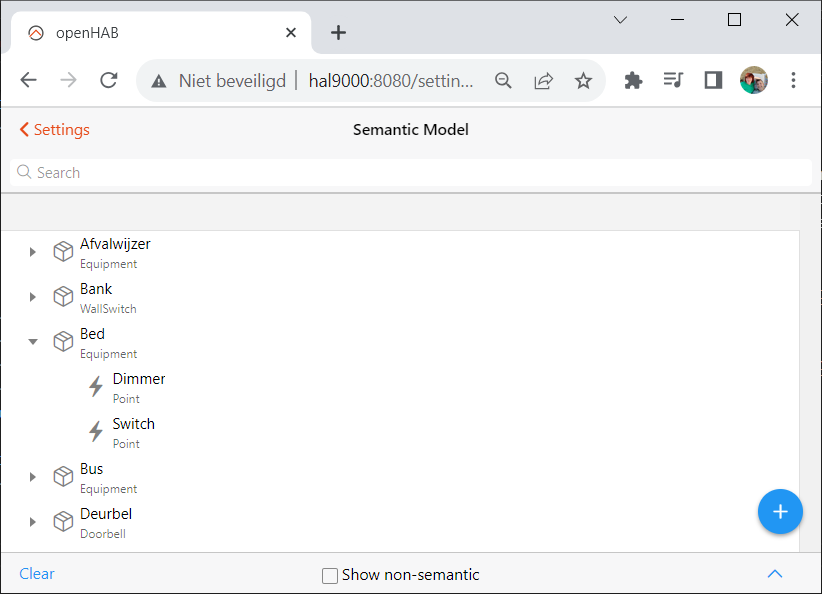Expand the Deurbel doorbell node
Image resolution: width=822 pixels, height=594 pixels.
click(x=33, y=522)
